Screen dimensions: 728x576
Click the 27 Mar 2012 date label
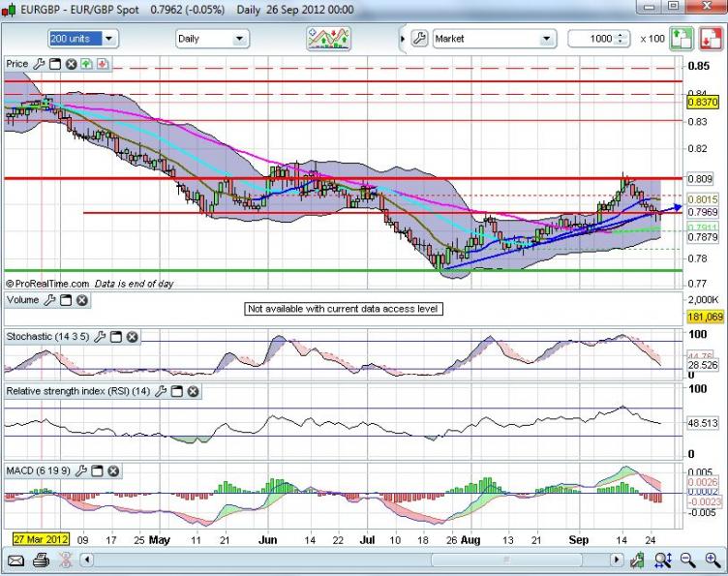point(40,537)
